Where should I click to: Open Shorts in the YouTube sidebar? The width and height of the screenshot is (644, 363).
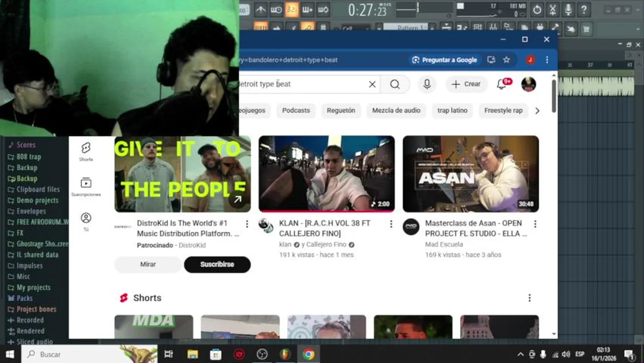point(86,151)
